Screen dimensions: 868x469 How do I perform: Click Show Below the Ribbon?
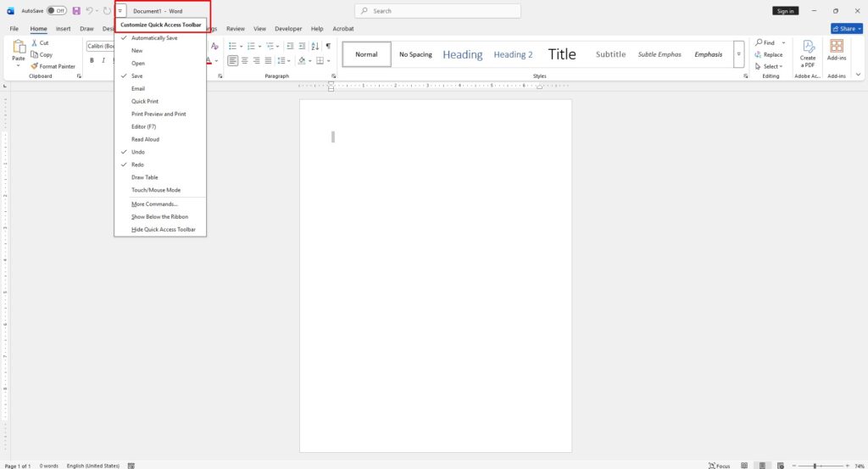click(160, 216)
